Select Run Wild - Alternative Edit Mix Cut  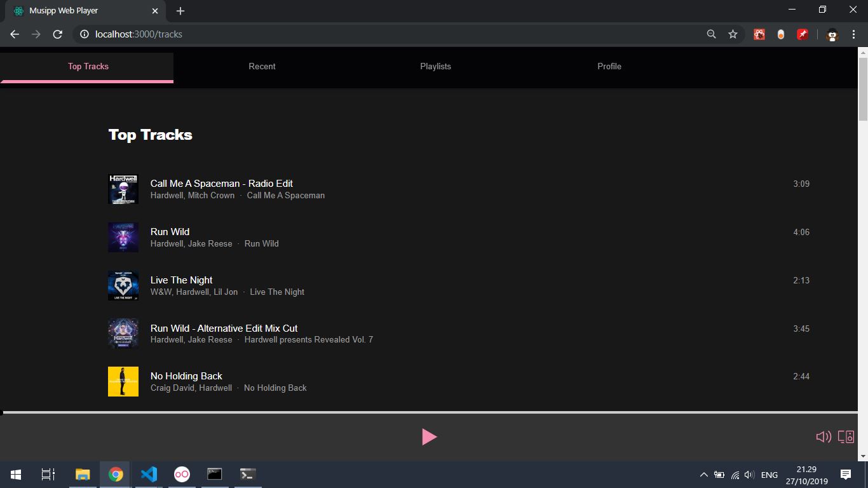tap(224, 328)
